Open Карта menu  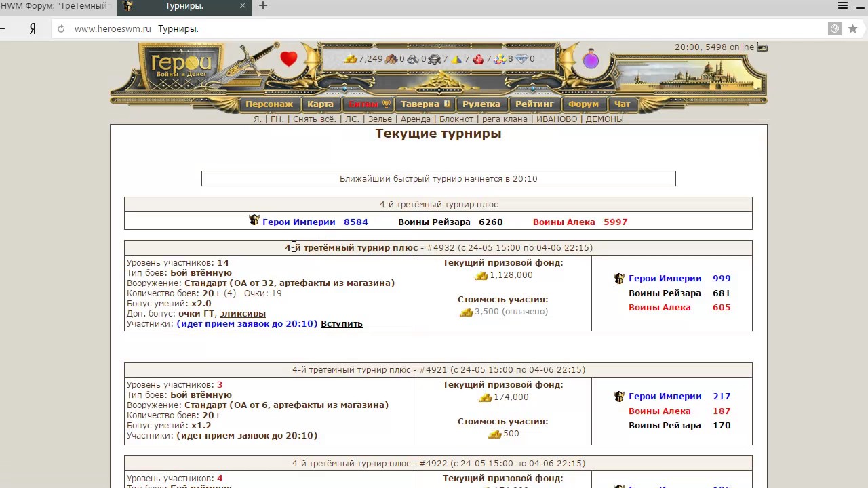(x=320, y=104)
